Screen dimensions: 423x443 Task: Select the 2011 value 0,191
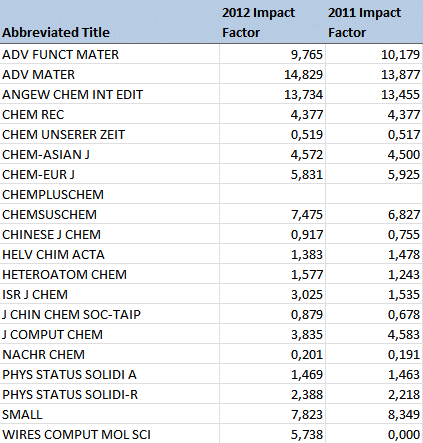(404, 355)
